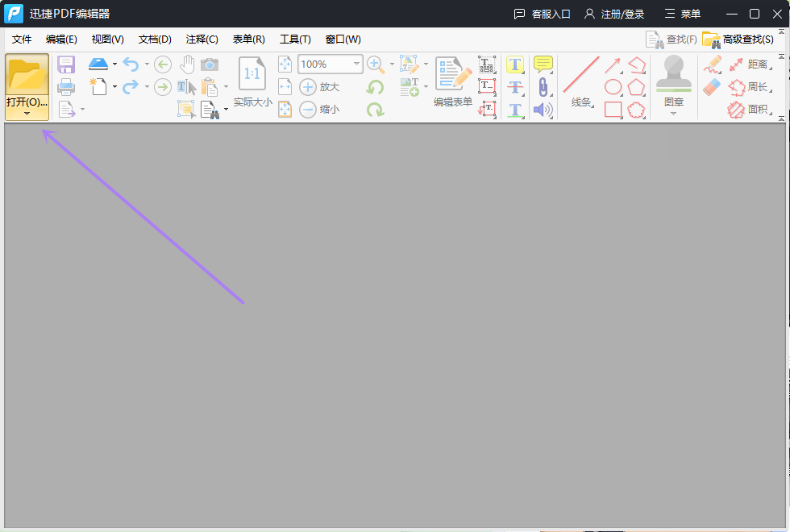Open the Document (D) menu

(x=155, y=39)
